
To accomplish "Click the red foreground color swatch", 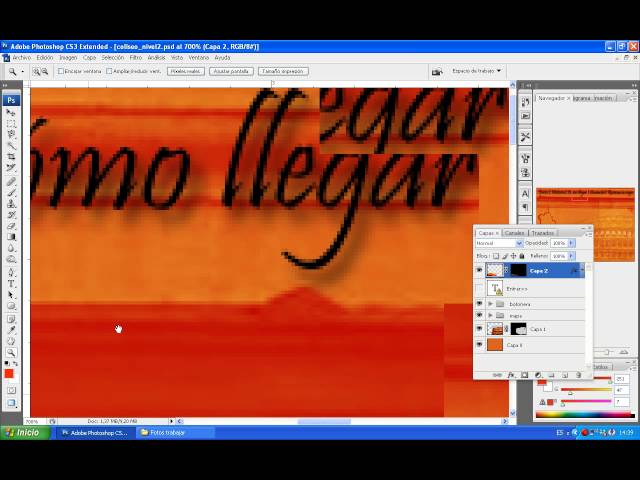I will click(9, 373).
